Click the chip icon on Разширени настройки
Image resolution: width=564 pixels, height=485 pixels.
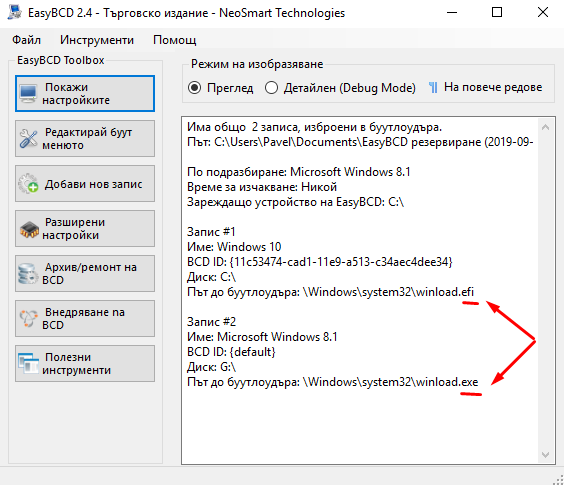[x=29, y=230]
